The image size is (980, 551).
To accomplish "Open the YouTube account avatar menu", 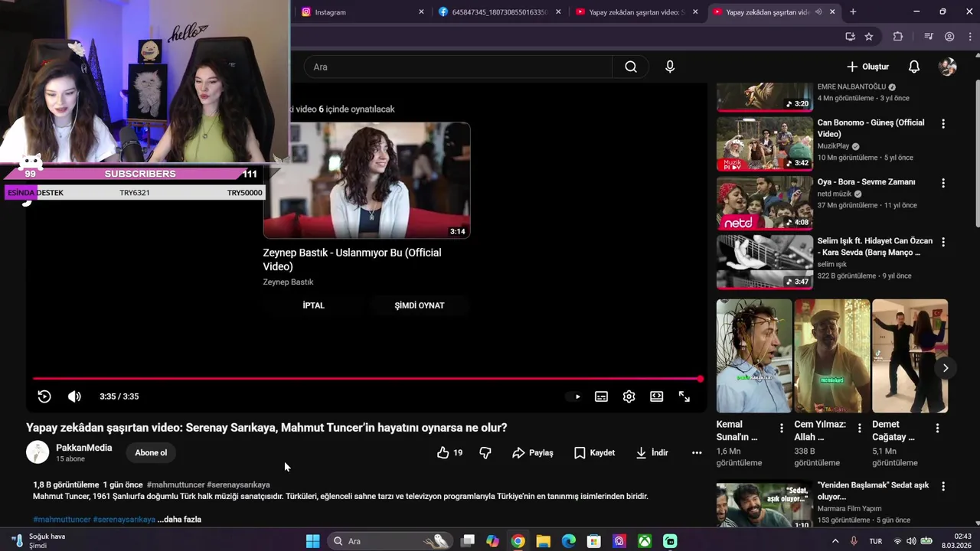I will click(x=948, y=67).
